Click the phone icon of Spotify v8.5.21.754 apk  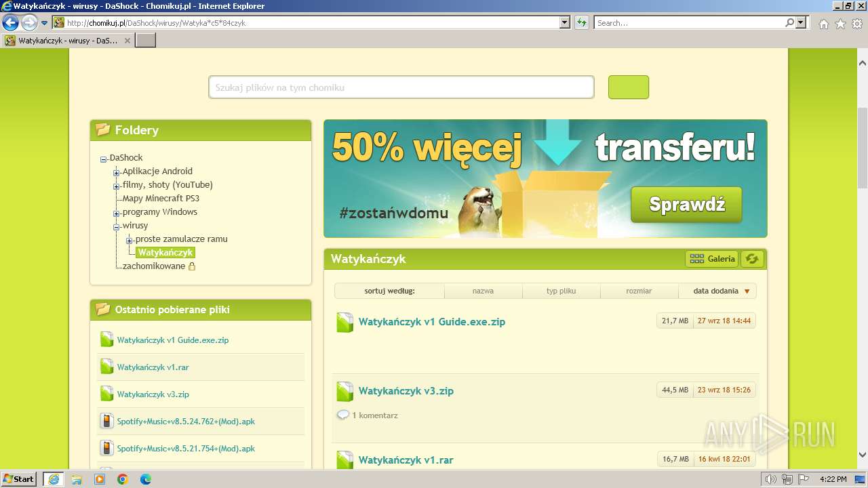pos(106,448)
